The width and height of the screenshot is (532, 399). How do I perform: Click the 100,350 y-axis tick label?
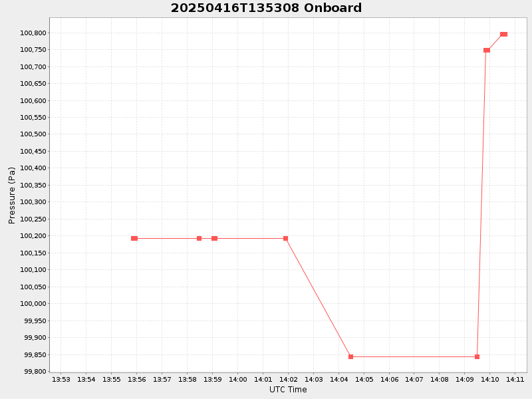33,186
